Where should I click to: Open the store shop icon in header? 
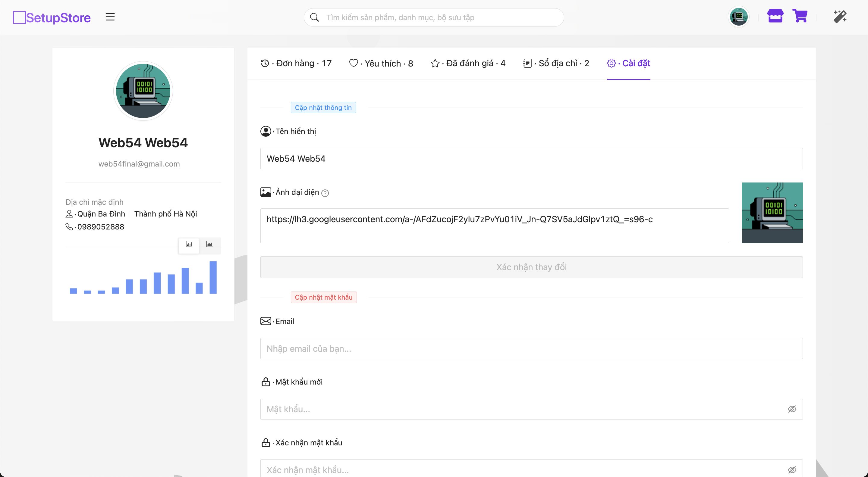[x=775, y=16]
